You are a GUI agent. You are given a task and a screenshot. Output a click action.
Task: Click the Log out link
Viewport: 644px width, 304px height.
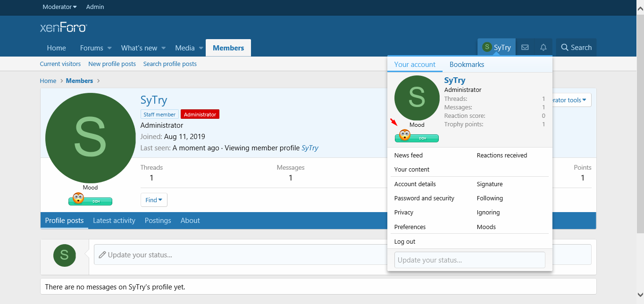point(405,242)
